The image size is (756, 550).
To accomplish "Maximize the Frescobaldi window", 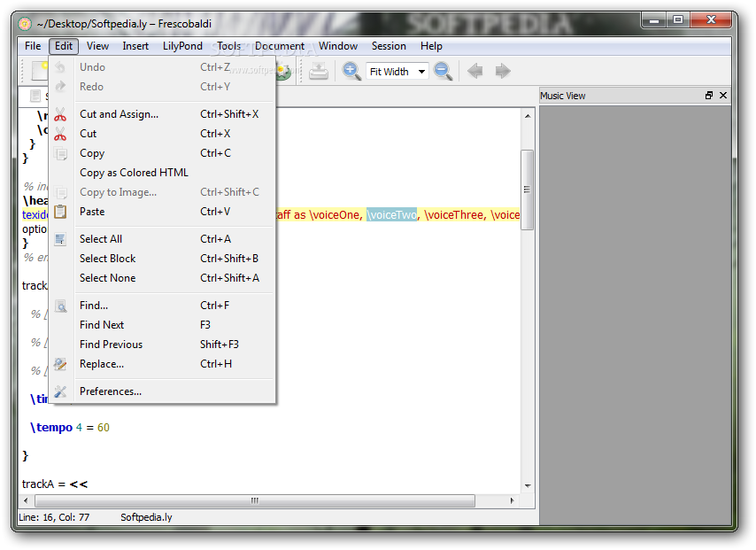I will click(x=678, y=19).
